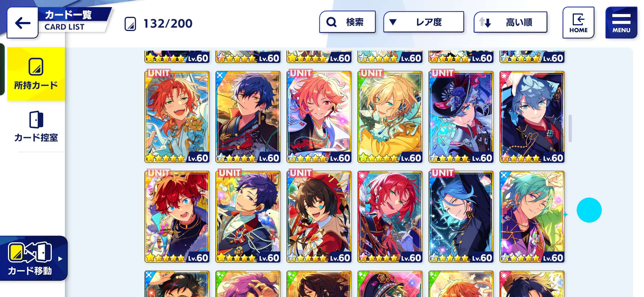Image resolution: width=644 pixels, height=297 pixels.
Task: Toggle the 高い順 sort order button
Action: pyautogui.click(x=510, y=22)
